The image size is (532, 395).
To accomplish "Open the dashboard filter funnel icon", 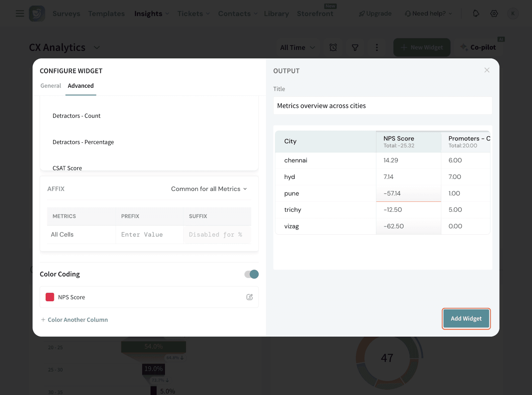I will pos(355,48).
